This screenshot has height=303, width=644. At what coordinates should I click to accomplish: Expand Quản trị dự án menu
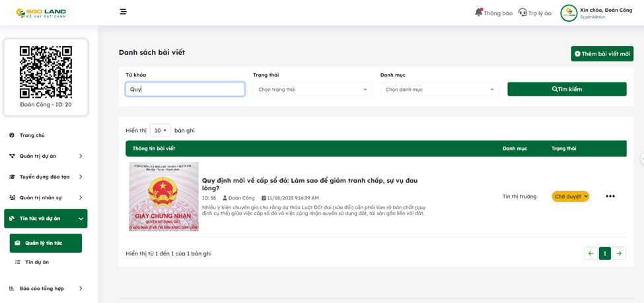tap(46, 156)
